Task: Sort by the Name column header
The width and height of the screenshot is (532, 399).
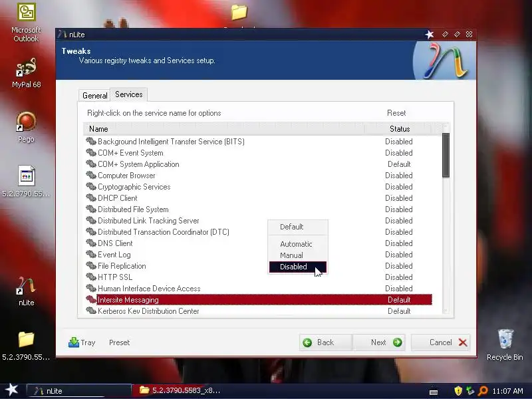Action: pos(224,129)
